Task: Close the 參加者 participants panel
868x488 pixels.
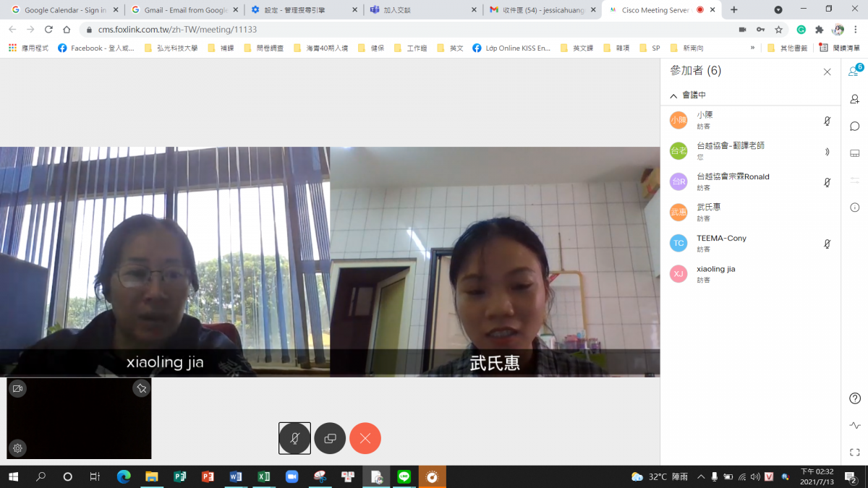Action: [827, 72]
